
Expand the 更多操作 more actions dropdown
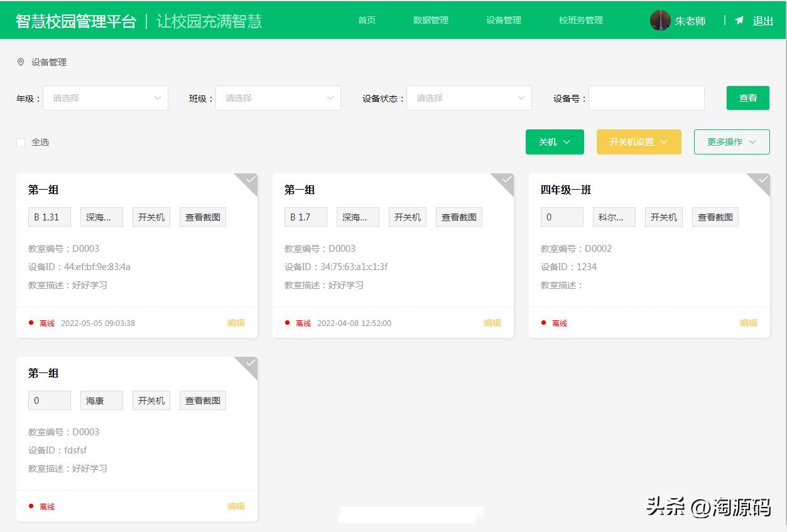click(731, 142)
